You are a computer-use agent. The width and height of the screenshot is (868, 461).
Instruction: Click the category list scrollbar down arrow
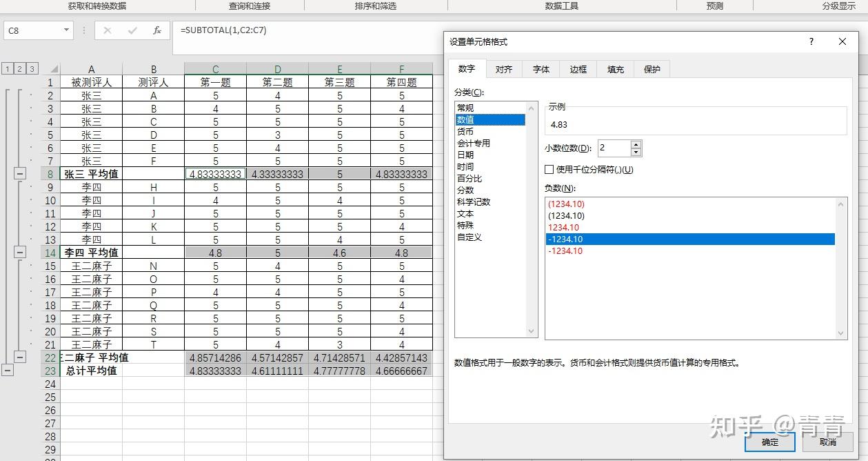(x=532, y=331)
